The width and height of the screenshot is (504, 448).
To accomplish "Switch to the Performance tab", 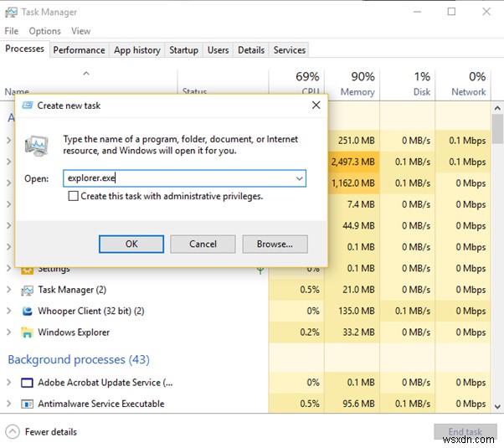I will pos(79,50).
